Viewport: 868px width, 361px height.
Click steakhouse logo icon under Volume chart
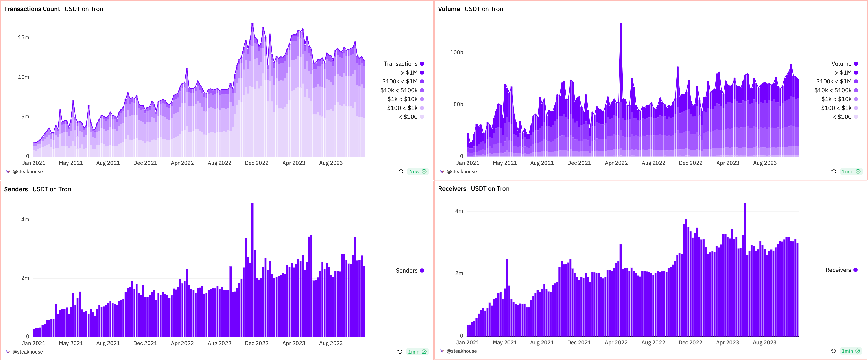pyautogui.click(x=442, y=172)
